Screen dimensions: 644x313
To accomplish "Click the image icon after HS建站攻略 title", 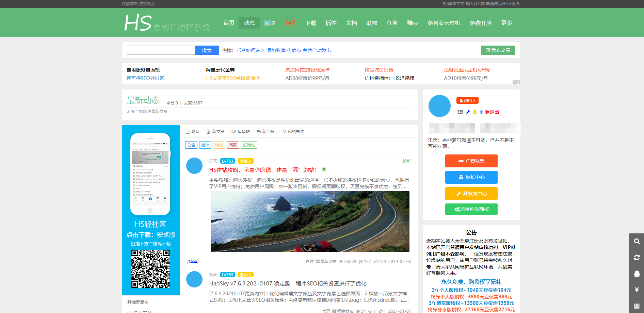I will point(324,169).
